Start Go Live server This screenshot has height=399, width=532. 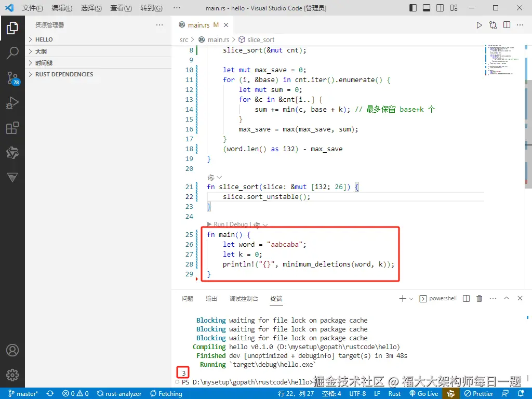point(424,394)
